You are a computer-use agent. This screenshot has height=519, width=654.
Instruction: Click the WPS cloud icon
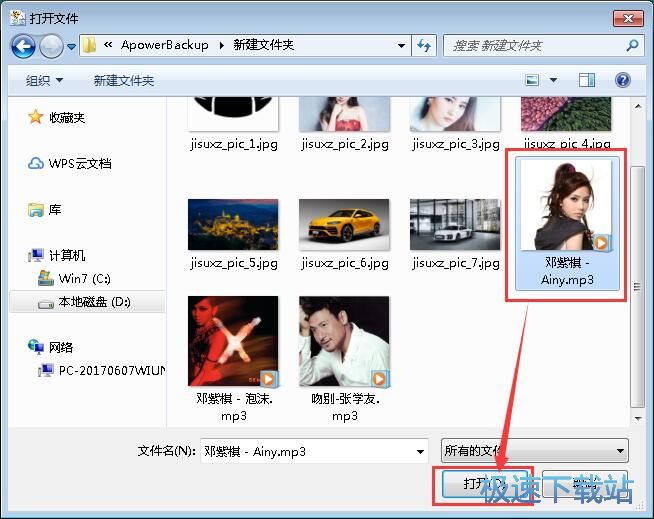(x=36, y=163)
